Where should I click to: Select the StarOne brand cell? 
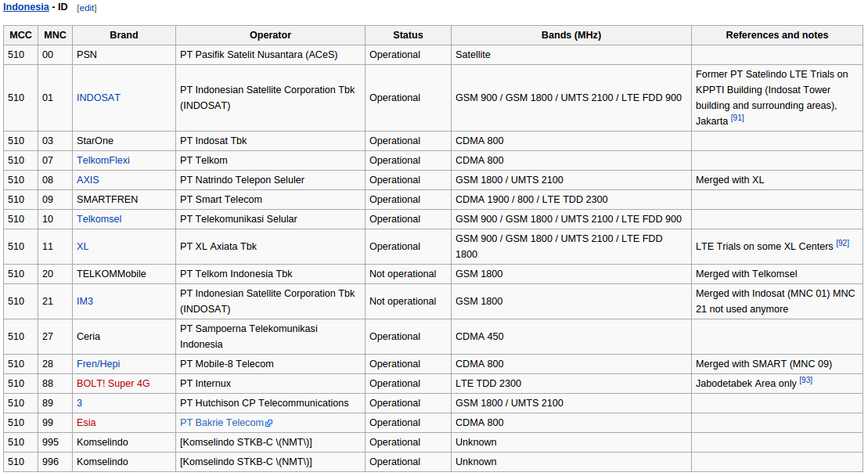coord(124,141)
